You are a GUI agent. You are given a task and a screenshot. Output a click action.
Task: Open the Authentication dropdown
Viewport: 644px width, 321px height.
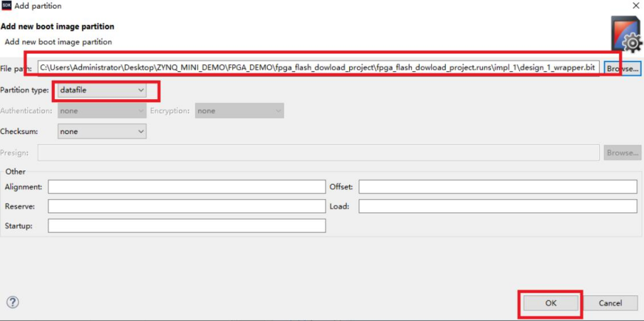(101, 111)
